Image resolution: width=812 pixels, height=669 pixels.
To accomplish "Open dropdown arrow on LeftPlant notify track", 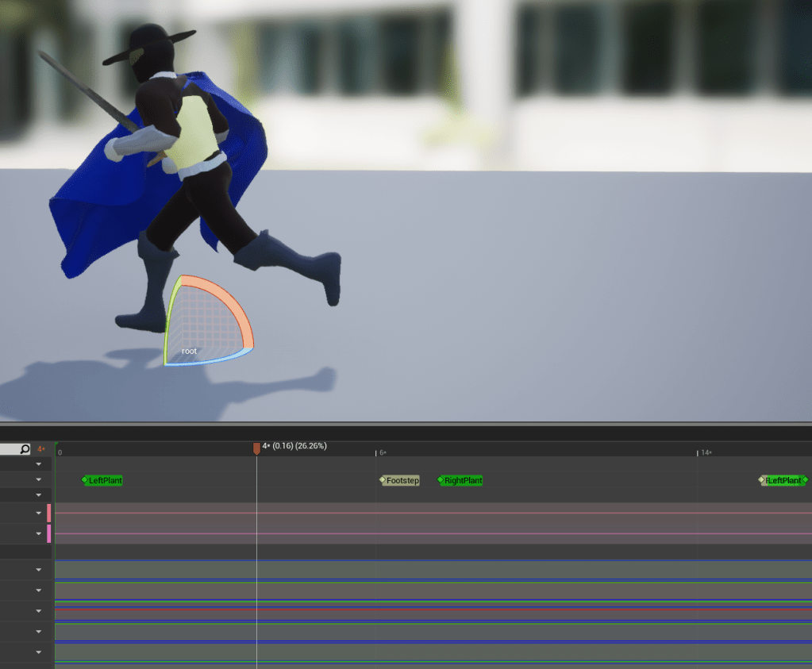I will pos(38,480).
